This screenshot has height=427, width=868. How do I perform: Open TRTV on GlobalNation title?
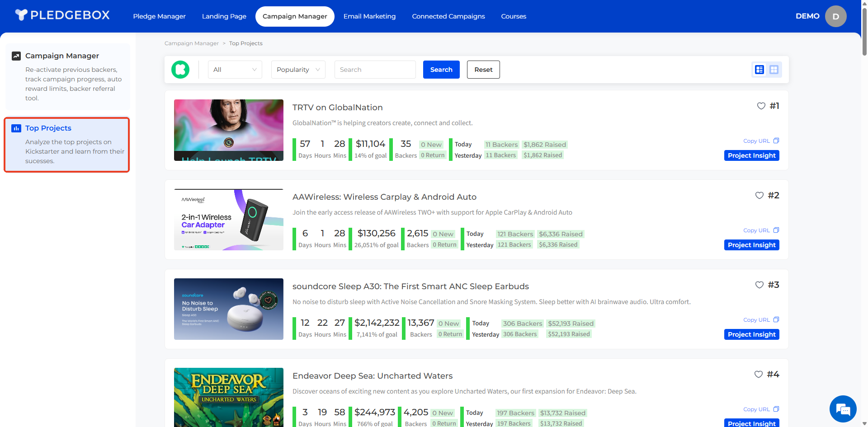click(338, 108)
